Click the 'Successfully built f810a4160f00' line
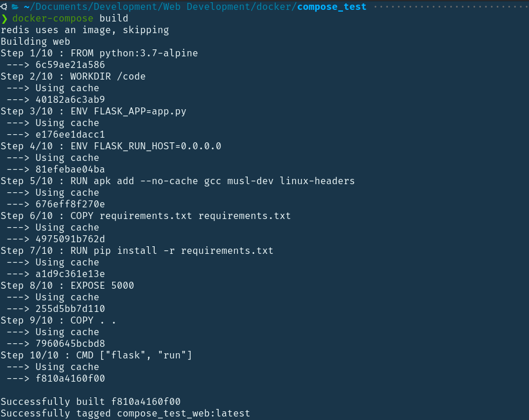This screenshot has width=529, height=420. coord(91,401)
